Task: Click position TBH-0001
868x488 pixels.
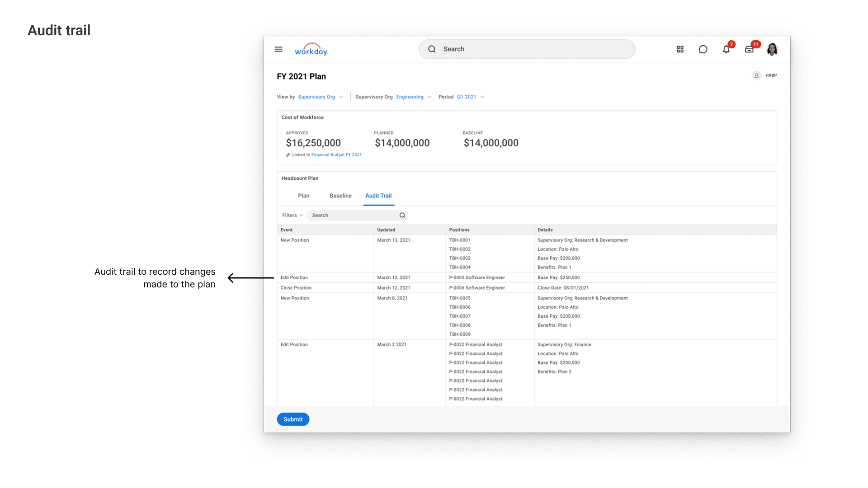Action: coord(460,240)
